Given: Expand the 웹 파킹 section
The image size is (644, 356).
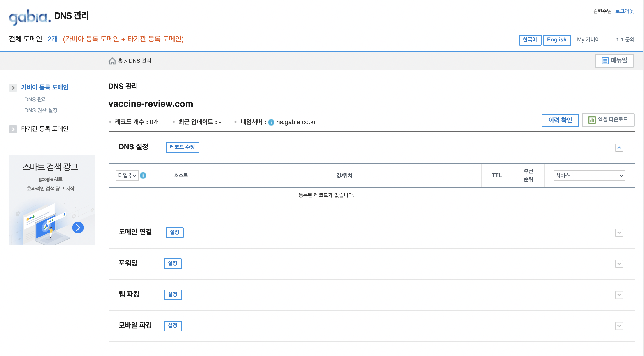Looking at the screenshot, I should pyautogui.click(x=619, y=295).
